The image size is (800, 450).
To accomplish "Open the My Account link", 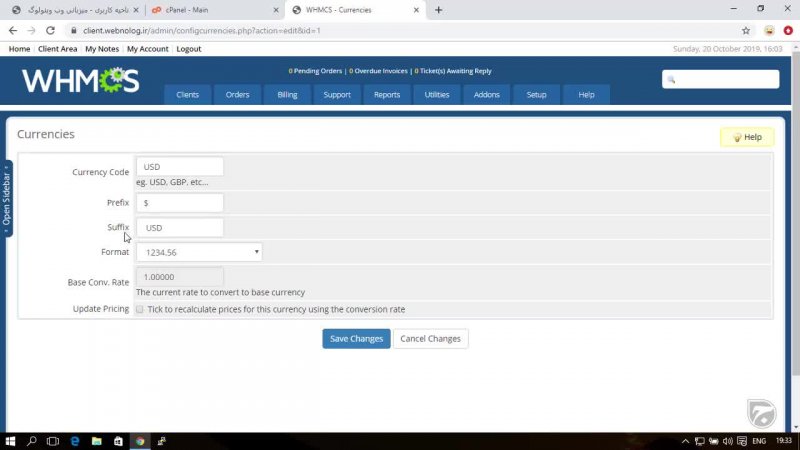I will (x=147, y=49).
